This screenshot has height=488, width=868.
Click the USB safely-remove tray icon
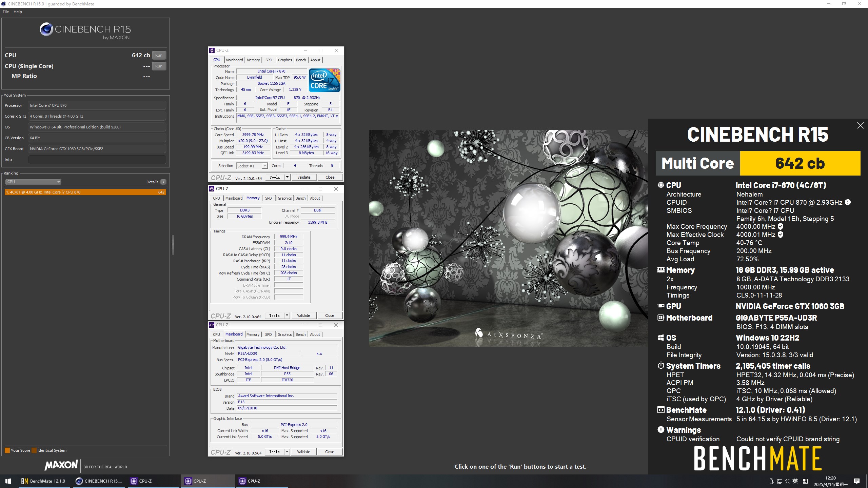pyautogui.click(x=771, y=481)
